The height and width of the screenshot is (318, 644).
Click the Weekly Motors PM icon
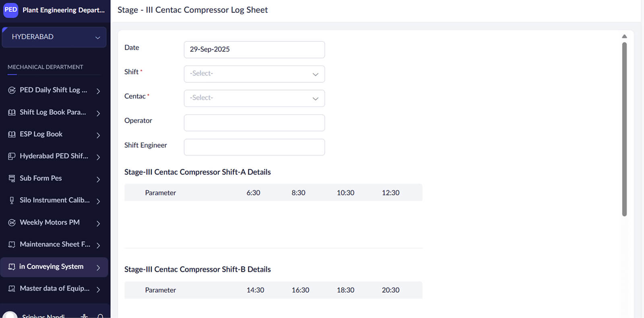tap(12, 222)
